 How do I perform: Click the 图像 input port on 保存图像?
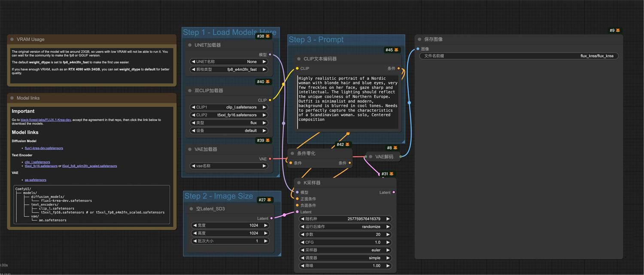click(x=418, y=49)
